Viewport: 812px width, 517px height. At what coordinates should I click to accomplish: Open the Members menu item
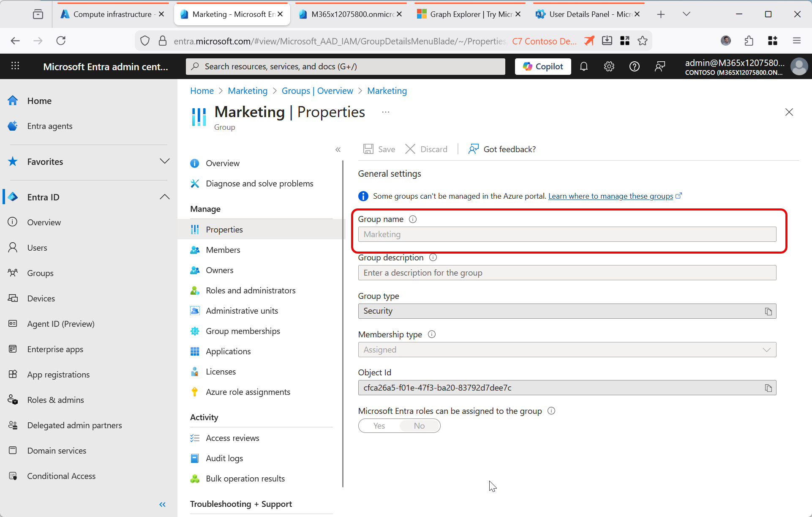click(x=223, y=250)
